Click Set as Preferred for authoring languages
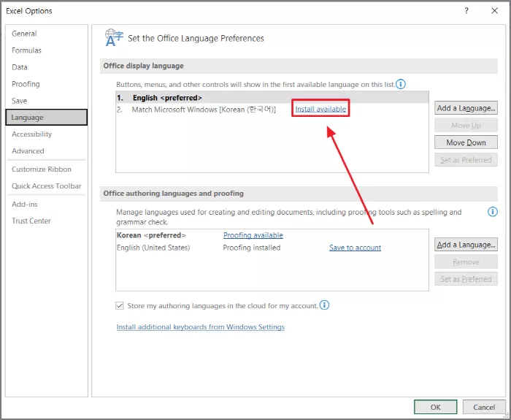The image size is (511, 420). point(466,279)
